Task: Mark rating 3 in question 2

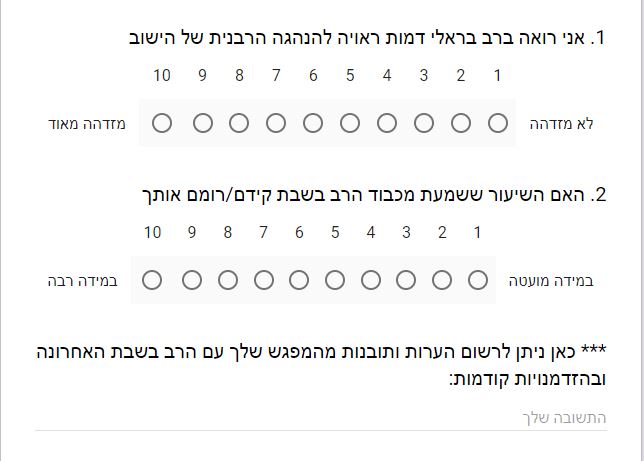Action: point(406,280)
